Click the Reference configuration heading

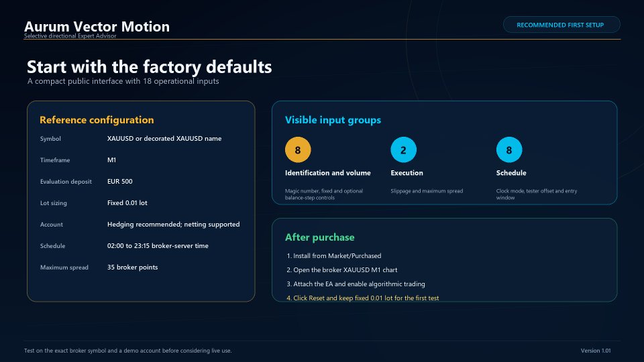coord(97,120)
